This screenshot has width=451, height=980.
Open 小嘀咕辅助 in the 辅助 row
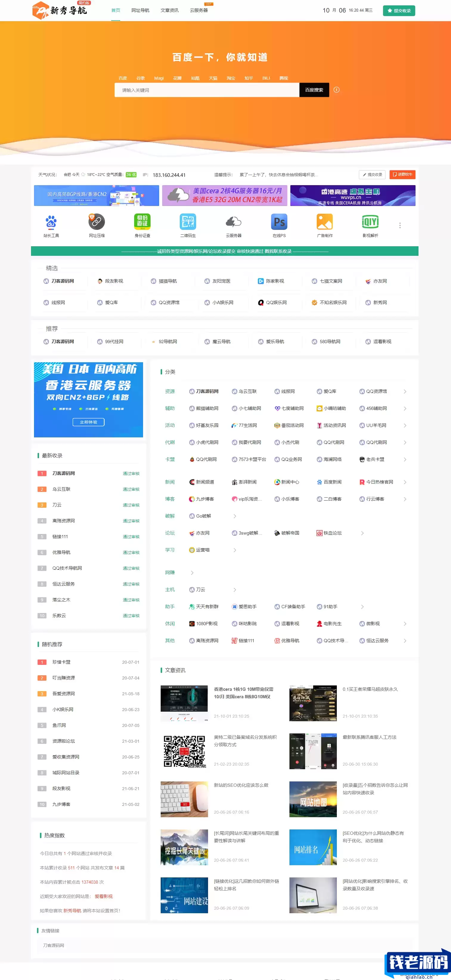pos(331,408)
